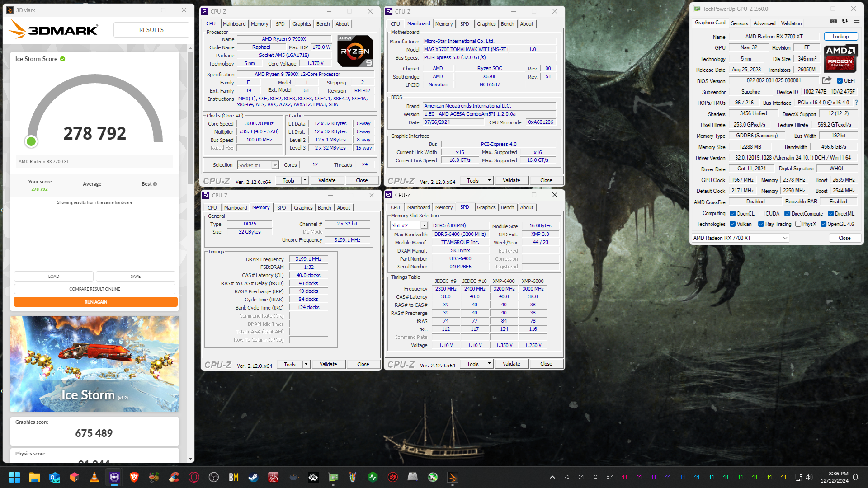Open OBS Studio from the taskbar
Screen dimensions: 868x488
[x=214, y=477]
